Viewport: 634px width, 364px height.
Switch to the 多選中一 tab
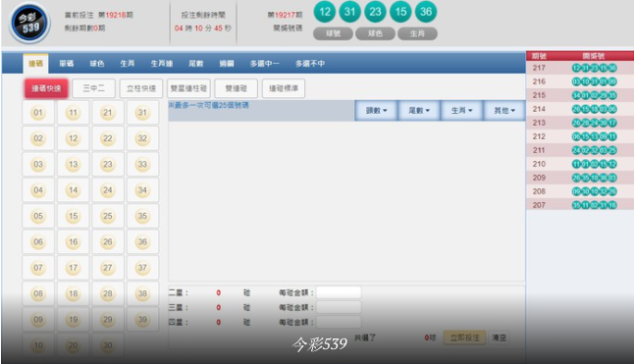(264, 64)
